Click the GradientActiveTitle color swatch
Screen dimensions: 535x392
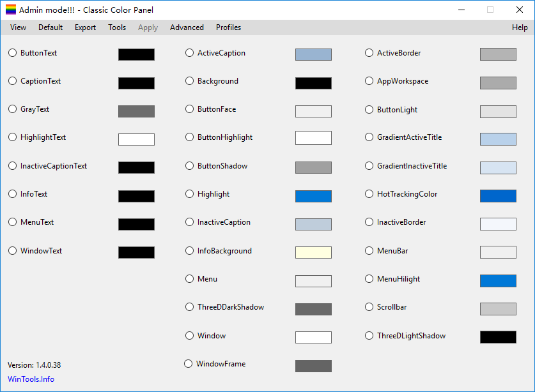point(498,139)
